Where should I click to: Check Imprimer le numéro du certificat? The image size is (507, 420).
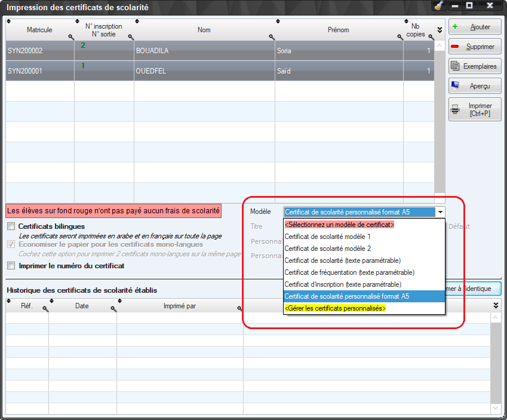[x=11, y=266]
